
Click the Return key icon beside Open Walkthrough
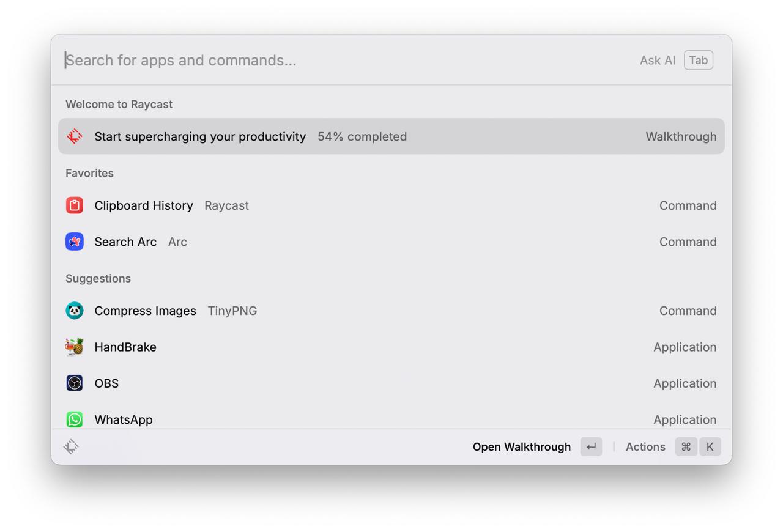point(591,447)
